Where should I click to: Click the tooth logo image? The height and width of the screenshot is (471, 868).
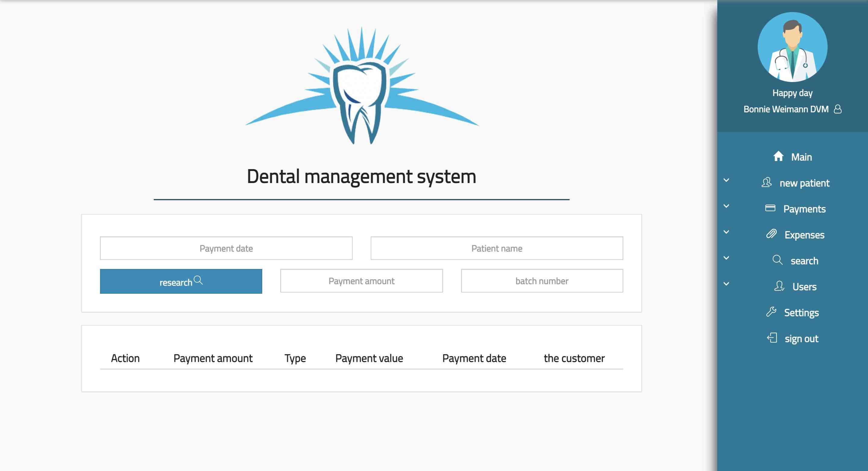click(362, 86)
